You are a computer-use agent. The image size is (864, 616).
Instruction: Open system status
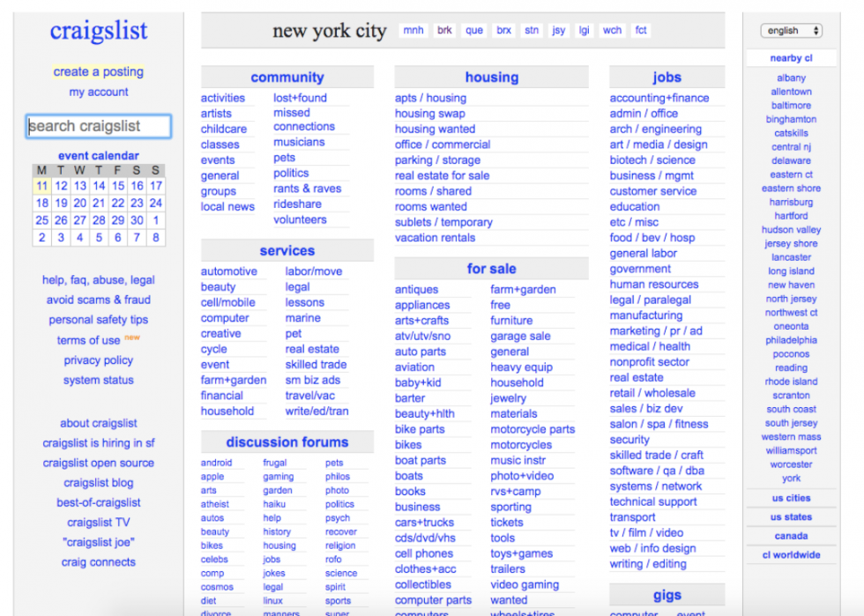coord(99,380)
